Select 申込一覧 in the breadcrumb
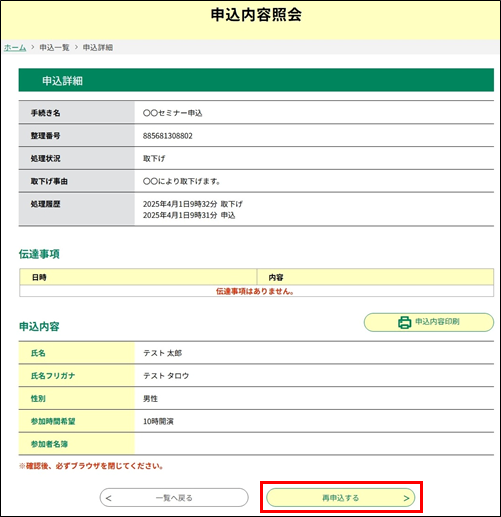 54,48
